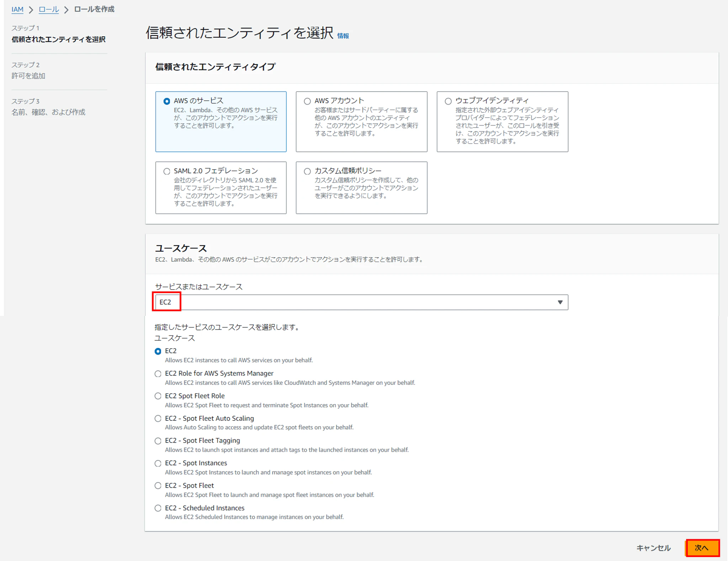
Task: Choose カスタム信頼ポリシー entity option
Action: (x=307, y=171)
